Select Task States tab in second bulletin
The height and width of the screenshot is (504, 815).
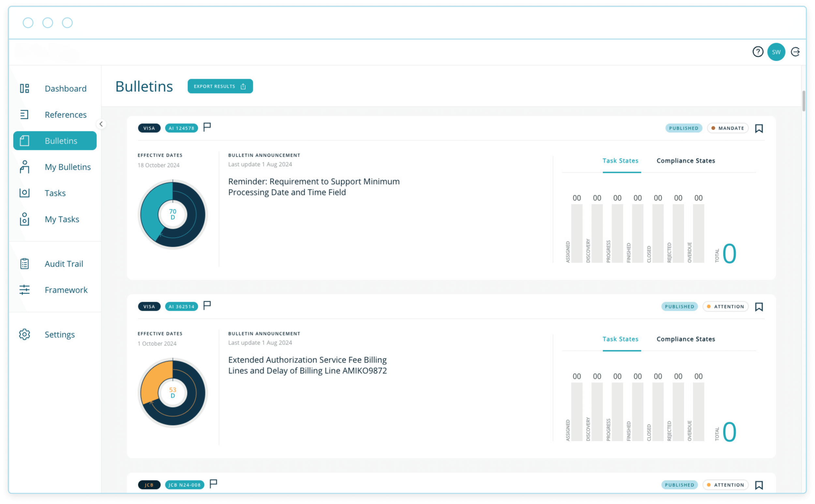[x=620, y=339]
